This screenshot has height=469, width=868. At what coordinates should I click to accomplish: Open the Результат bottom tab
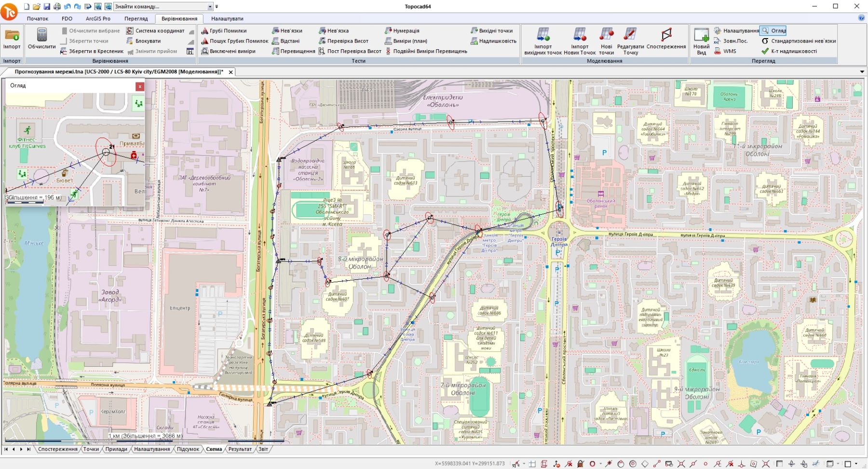(x=240, y=449)
